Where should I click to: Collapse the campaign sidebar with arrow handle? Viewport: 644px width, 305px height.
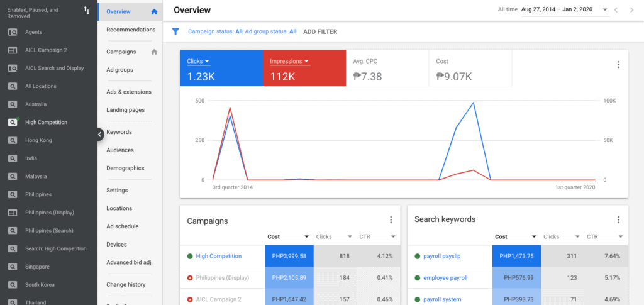point(100,134)
